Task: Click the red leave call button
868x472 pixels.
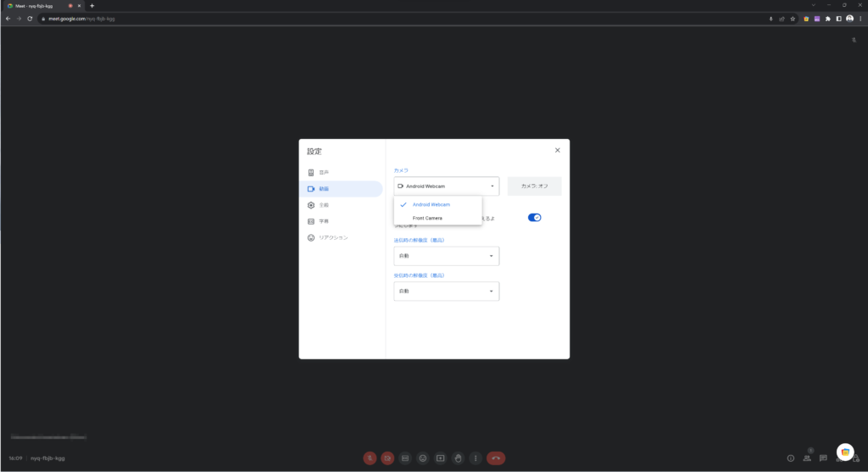Action: click(x=496, y=458)
